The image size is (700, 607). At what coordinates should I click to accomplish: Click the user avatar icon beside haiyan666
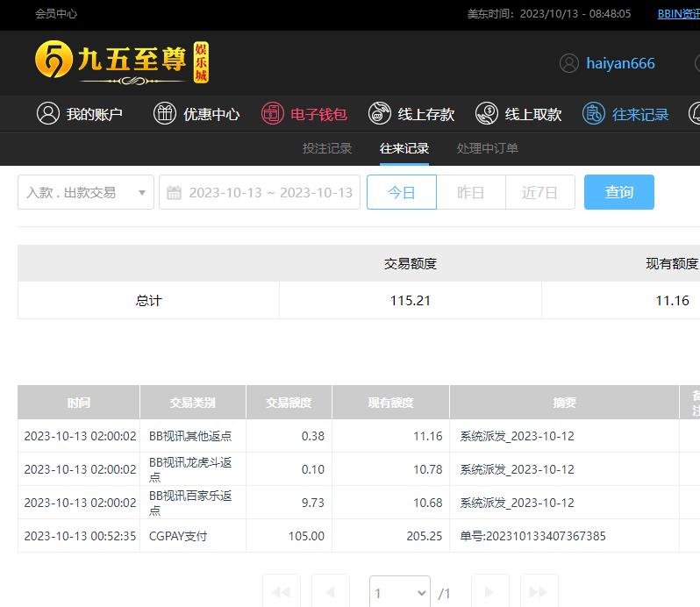coord(569,63)
